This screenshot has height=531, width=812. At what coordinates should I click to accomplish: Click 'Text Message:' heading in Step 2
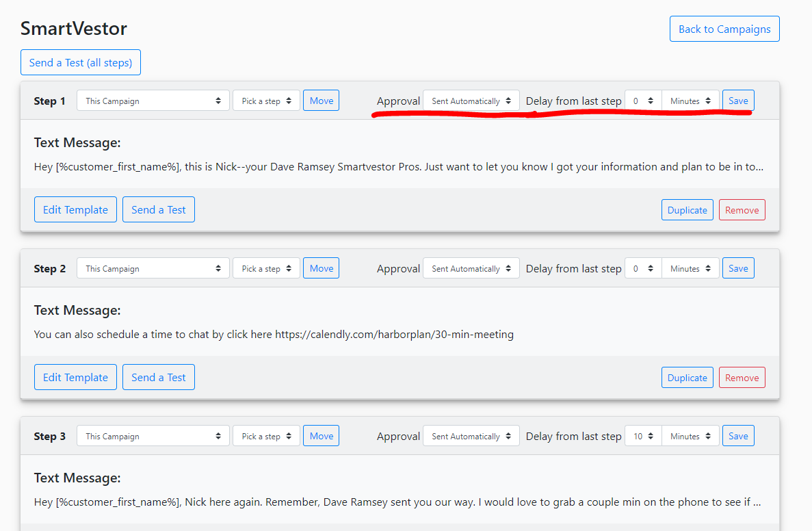click(x=77, y=310)
